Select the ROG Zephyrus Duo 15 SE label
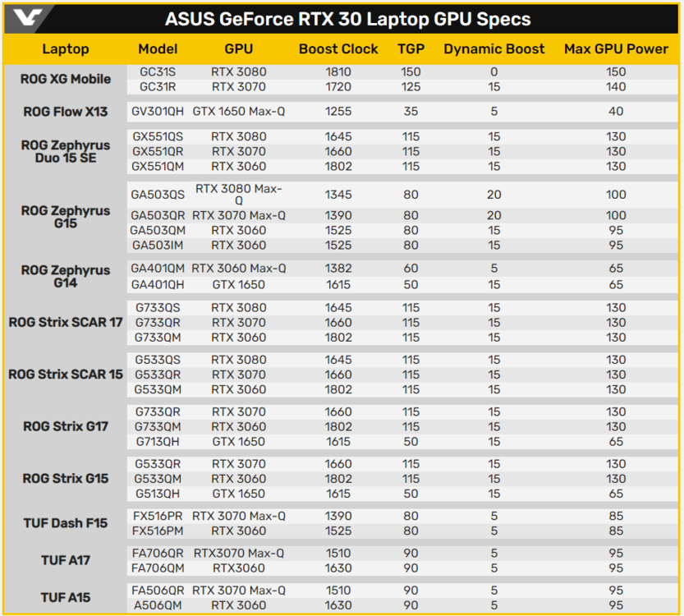 [x=66, y=152]
